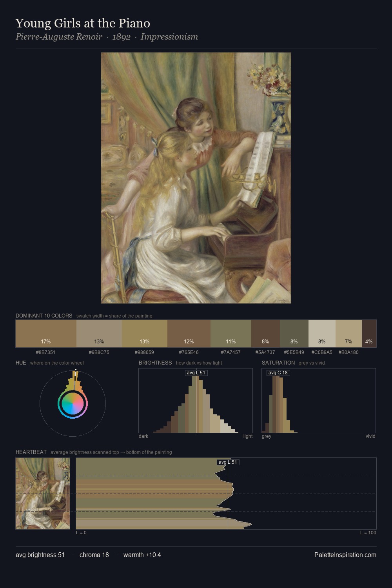Choose the 12% brown swatch #765E46
This screenshot has width=392, height=588.
pyautogui.click(x=189, y=334)
